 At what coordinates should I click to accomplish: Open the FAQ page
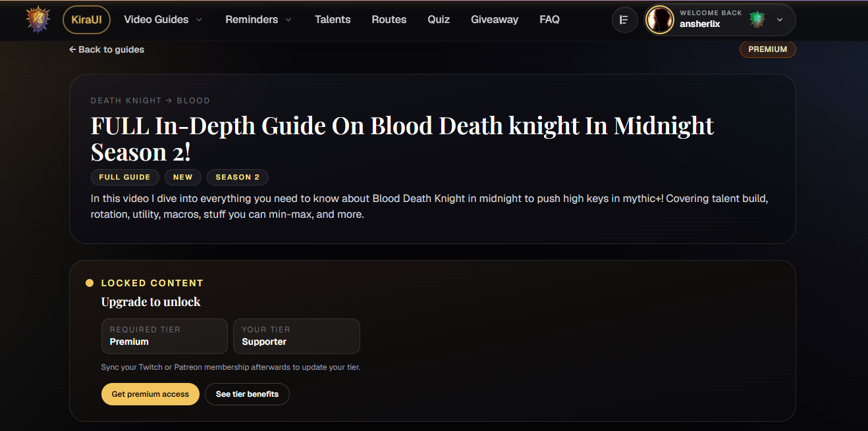tap(549, 20)
